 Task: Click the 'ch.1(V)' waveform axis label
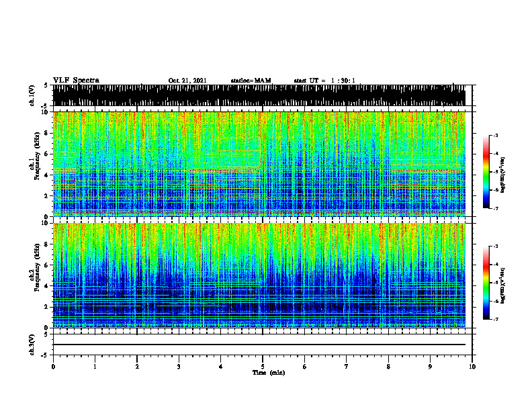pyautogui.click(x=32, y=95)
